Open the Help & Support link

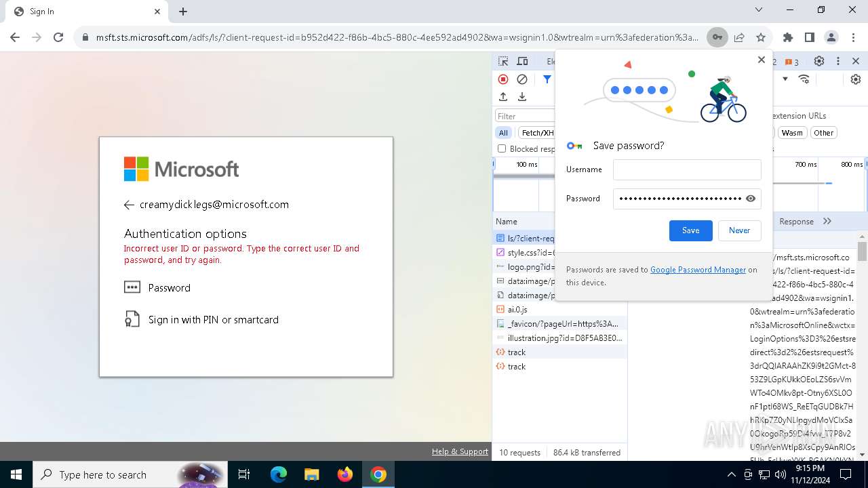coord(460,452)
